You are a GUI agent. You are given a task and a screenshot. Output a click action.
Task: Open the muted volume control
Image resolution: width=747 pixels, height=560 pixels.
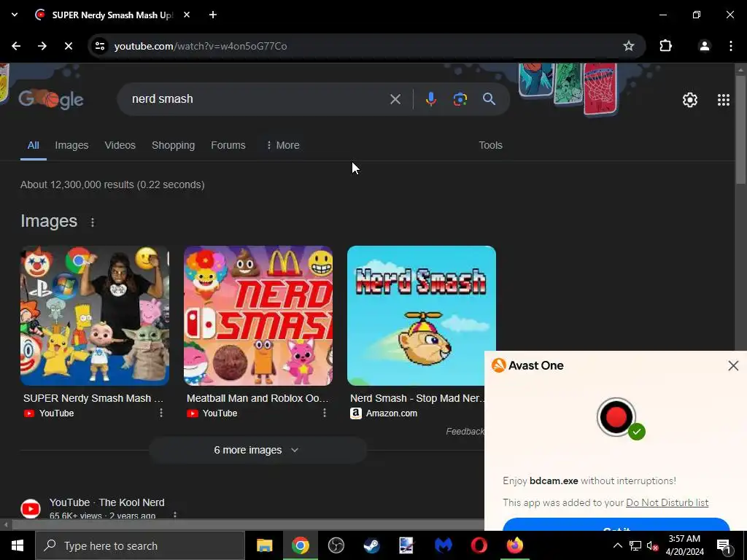[653, 545]
